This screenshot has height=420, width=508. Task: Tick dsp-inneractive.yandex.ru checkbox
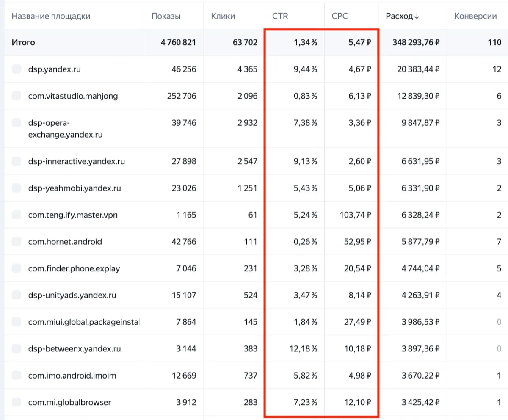pos(17,161)
